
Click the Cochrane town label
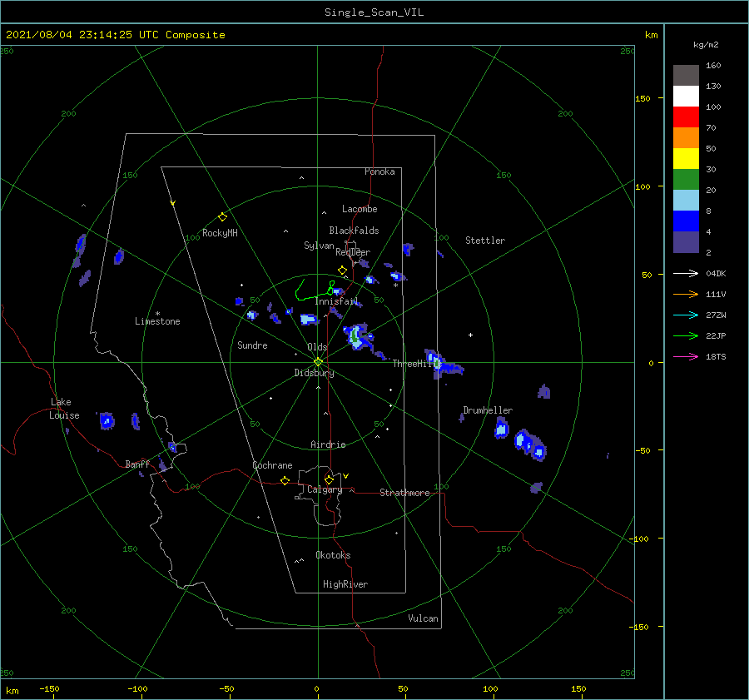(272, 465)
